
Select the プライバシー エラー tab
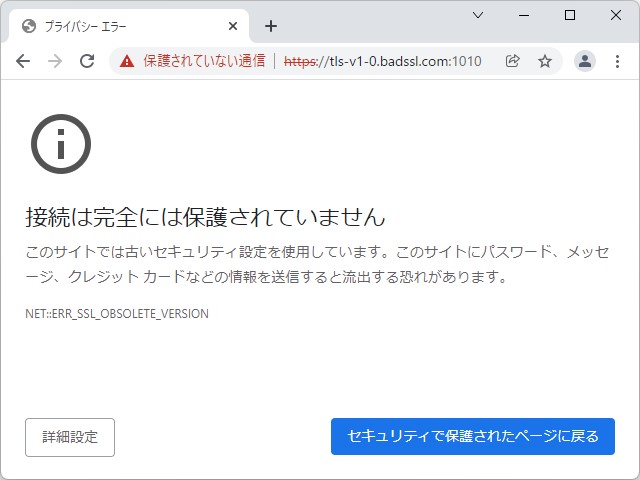[x=128, y=26]
